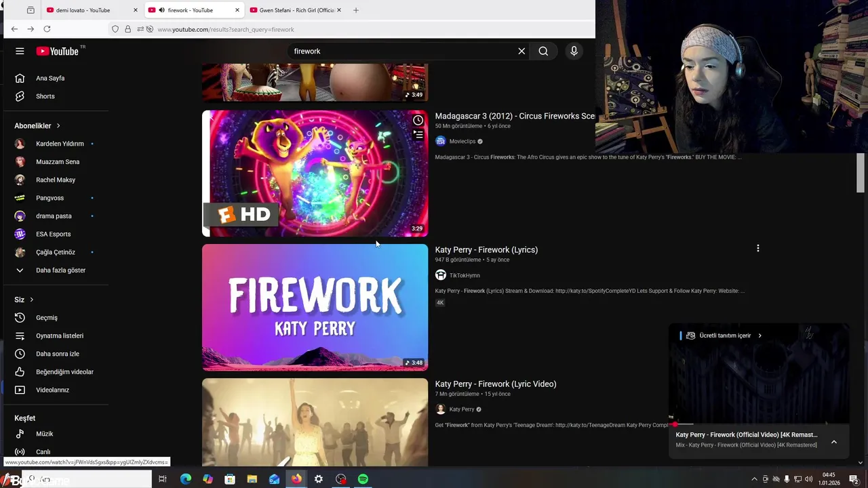Play the Firework Lyric Video thumbnail

pos(315,422)
